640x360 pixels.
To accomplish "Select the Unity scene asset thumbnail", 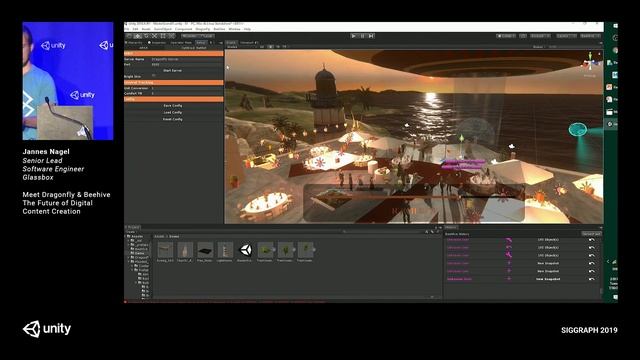I will pyautogui.click(x=245, y=250).
